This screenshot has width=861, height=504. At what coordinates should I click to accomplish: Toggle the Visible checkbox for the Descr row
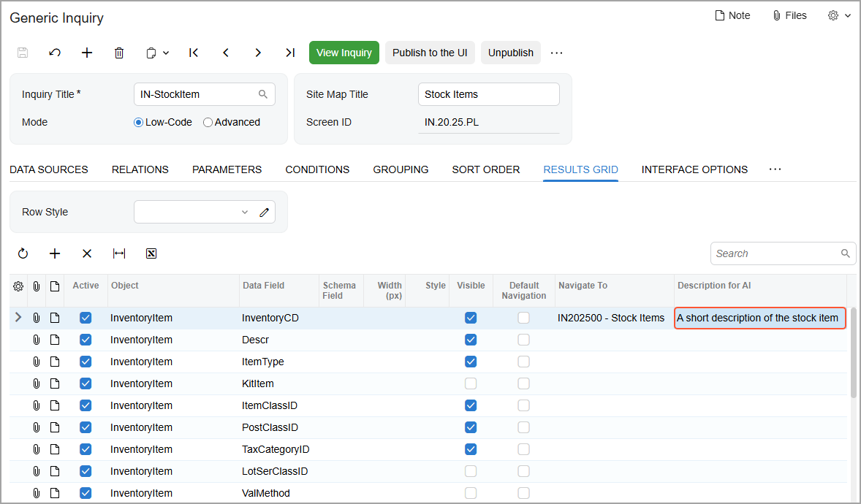coord(471,340)
